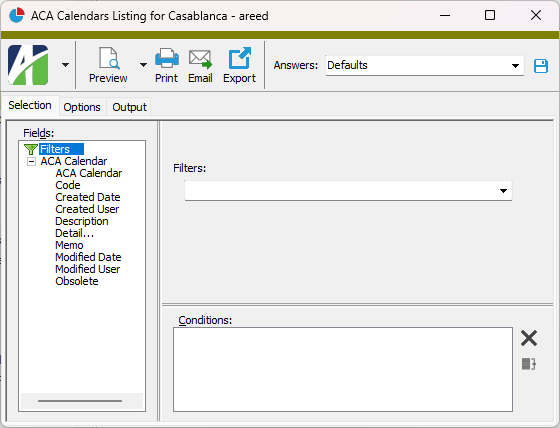
Task: Click the application logo icon in toolbar
Action: (28, 65)
